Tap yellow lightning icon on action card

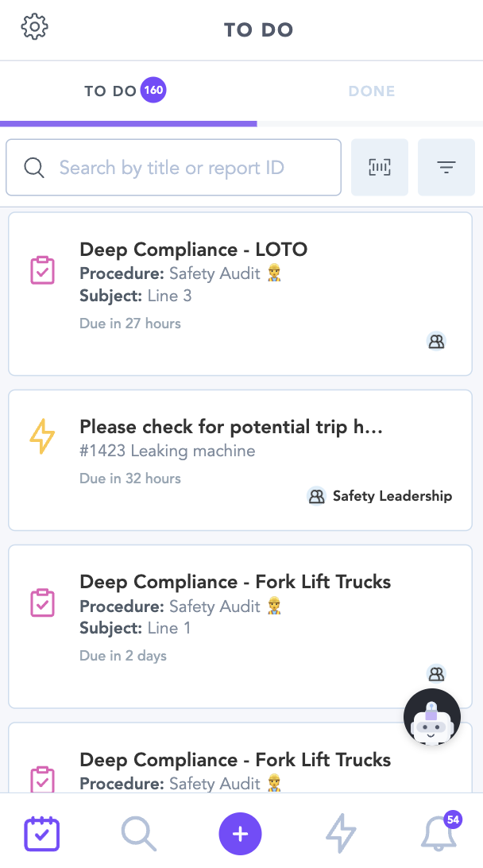(x=42, y=436)
